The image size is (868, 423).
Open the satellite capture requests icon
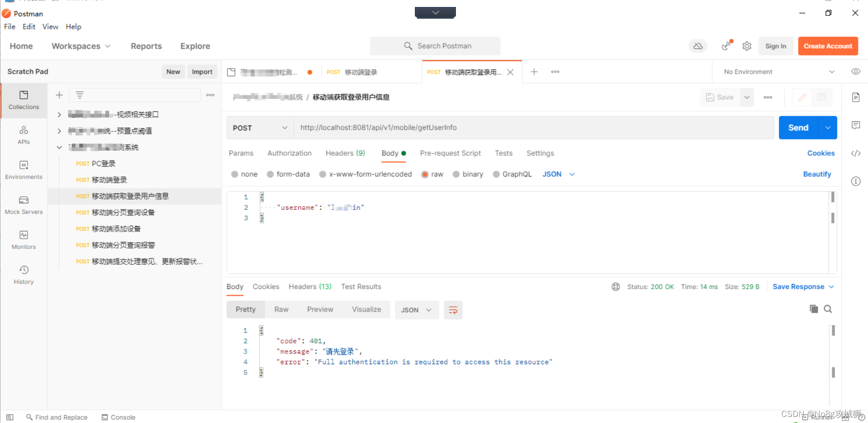tap(727, 46)
